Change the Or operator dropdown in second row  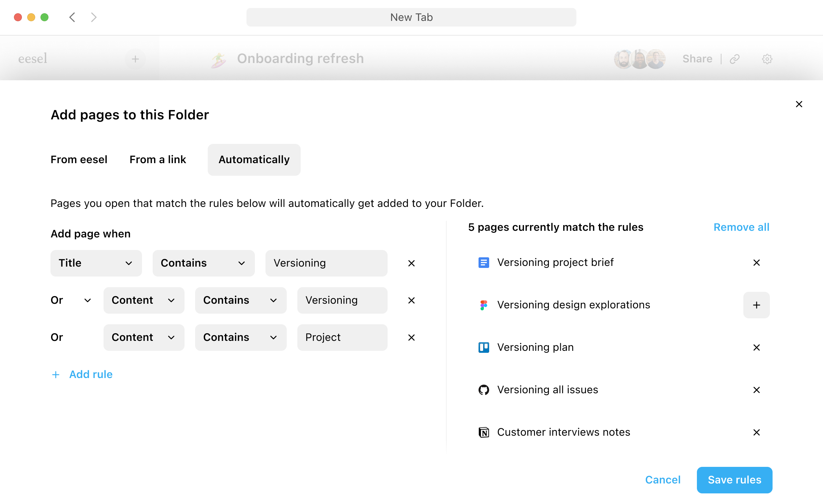[x=71, y=300]
